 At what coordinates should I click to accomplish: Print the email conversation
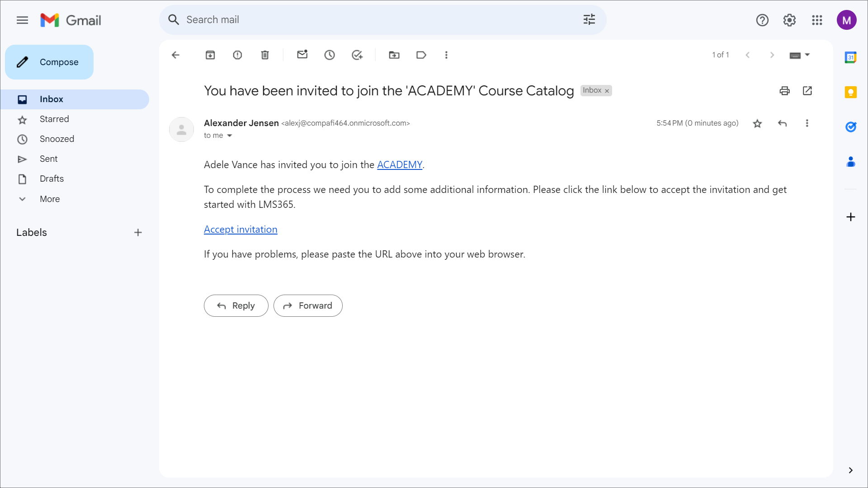784,91
